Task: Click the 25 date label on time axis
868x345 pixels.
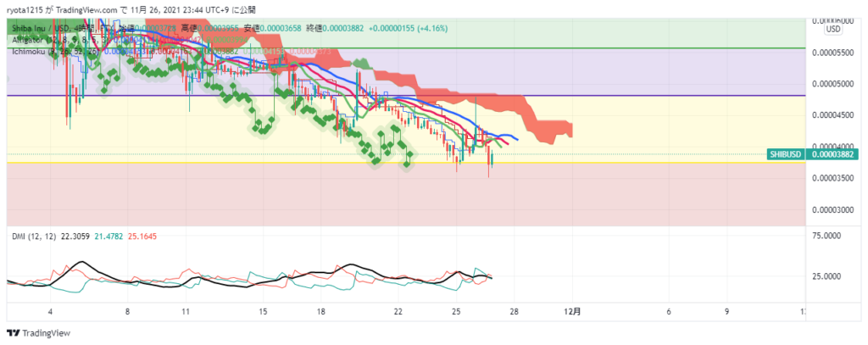Action: pos(456,312)
